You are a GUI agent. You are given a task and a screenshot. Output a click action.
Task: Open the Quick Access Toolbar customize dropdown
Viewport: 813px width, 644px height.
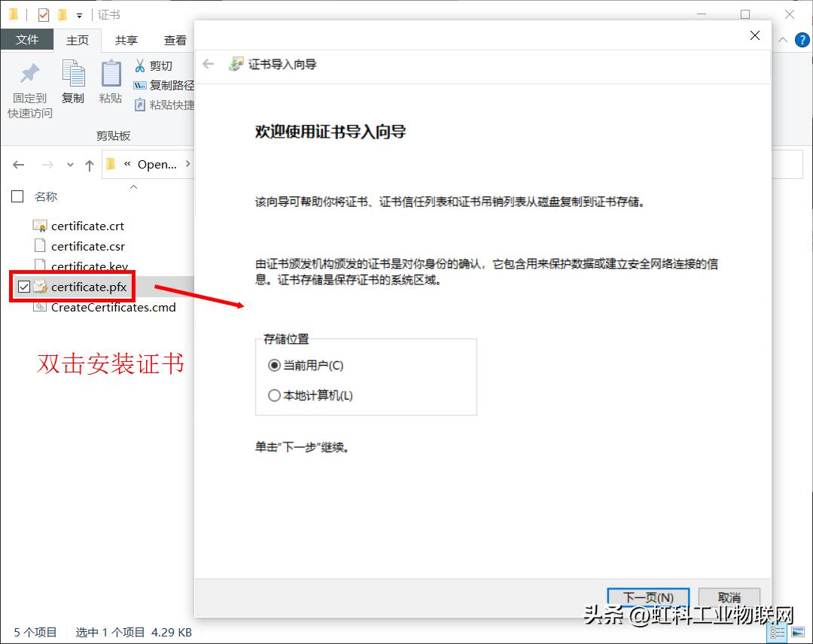(x=79, y=14)
